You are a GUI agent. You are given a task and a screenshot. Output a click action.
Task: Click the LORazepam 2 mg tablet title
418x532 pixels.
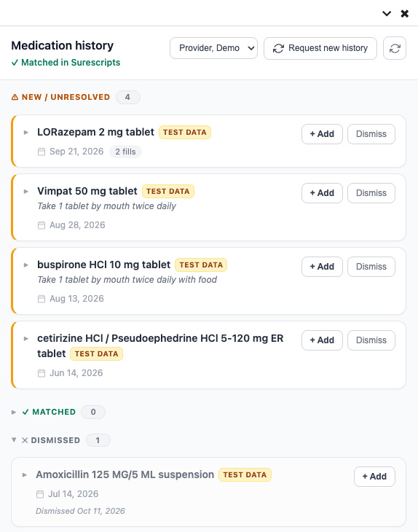[95, 132]
